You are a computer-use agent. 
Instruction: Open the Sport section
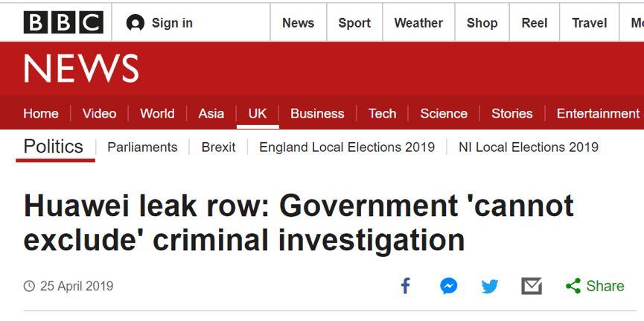[354, 23]
